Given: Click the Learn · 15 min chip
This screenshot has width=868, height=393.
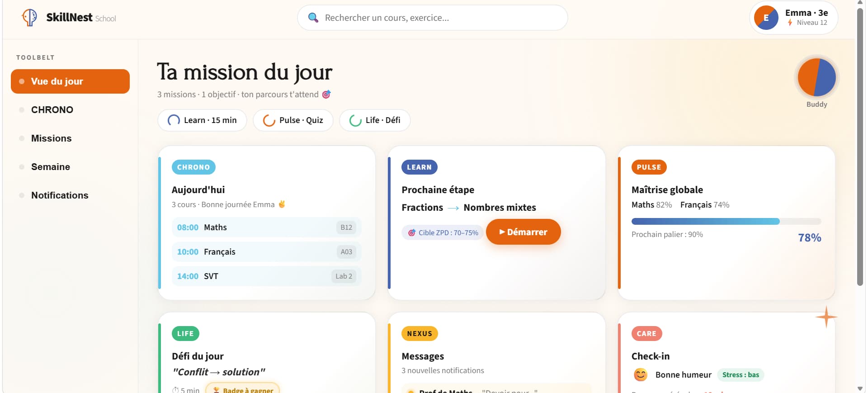Looking at the screenshot, I should click(x=202, y=120).
